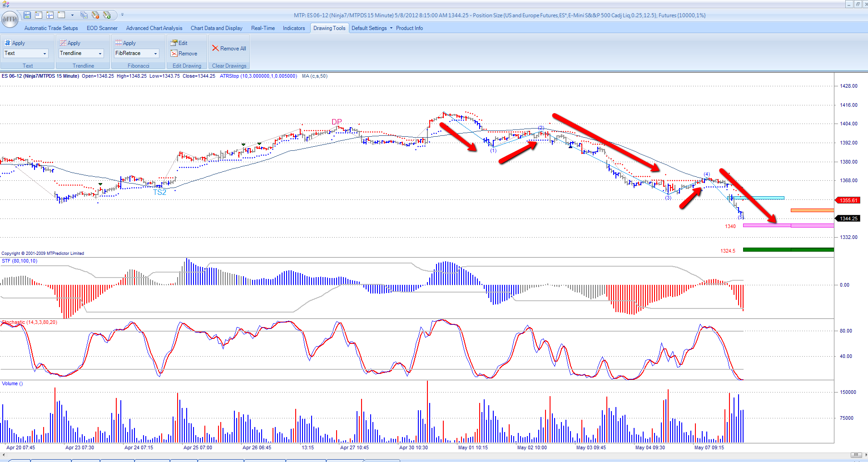Click the green 1324.5 target zone bar
Screen dimensions: 868x462
click(x=789, y=249)
